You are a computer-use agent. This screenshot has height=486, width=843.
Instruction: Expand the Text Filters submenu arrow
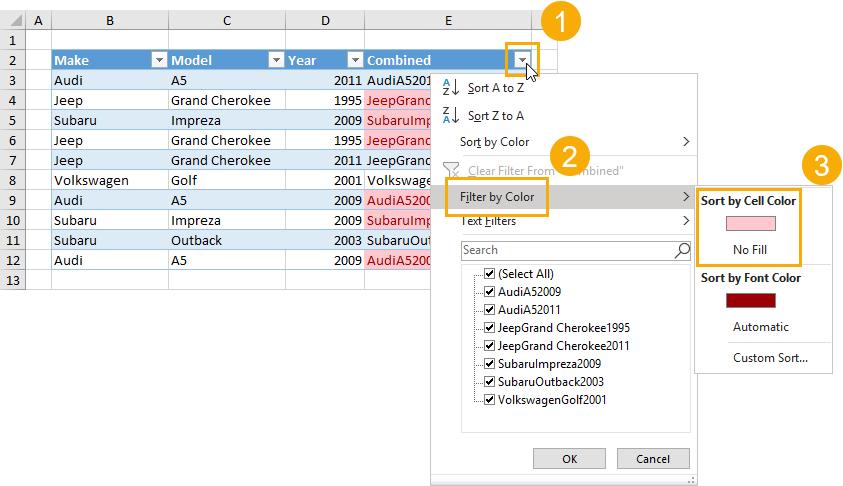click(x=686, y=220)
